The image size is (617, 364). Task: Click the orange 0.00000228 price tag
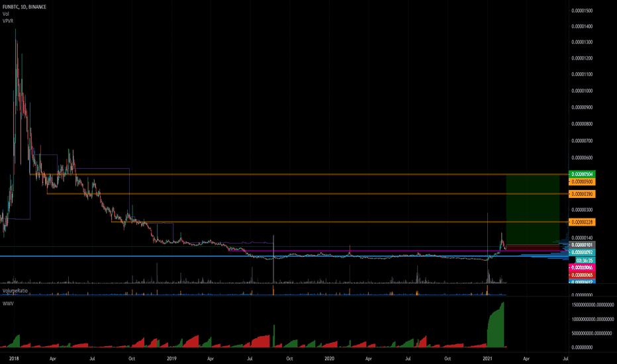(582, 222)
